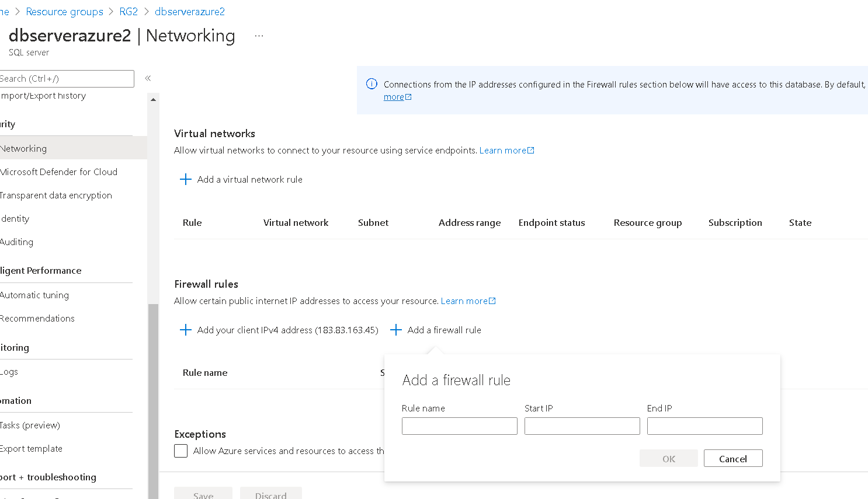Click the Save button
The image size is (868, 499).
[203, 494]
